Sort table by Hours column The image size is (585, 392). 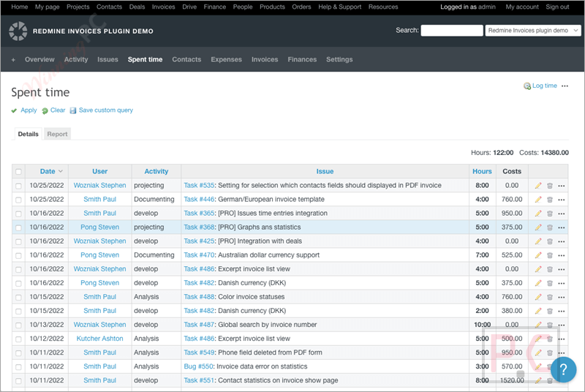(482, 171)
